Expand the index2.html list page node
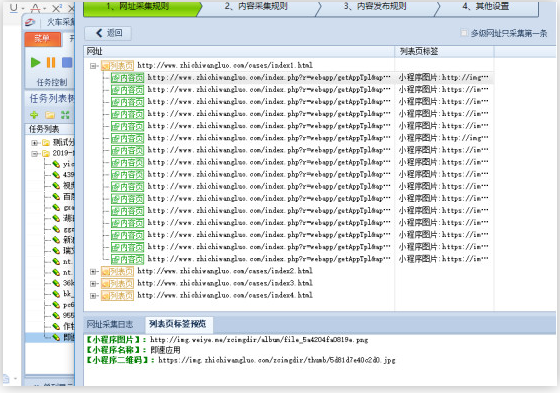560x393 pixels. click(x=93, y=272)
